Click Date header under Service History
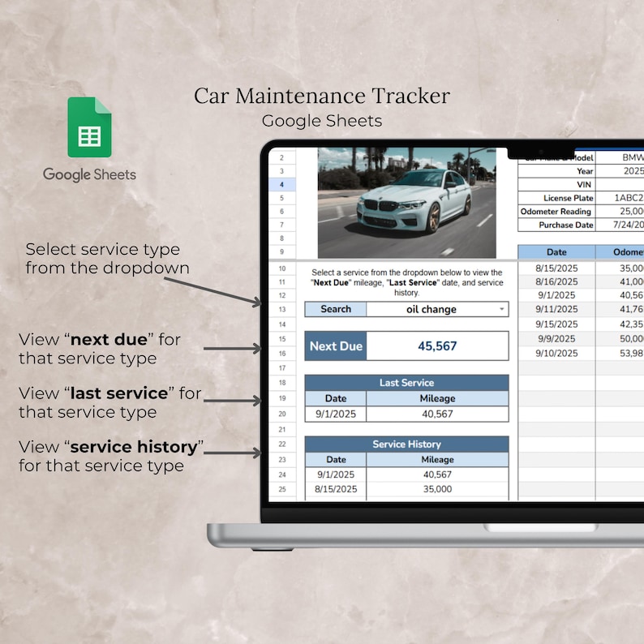644x644 pixels. point(336,460)
